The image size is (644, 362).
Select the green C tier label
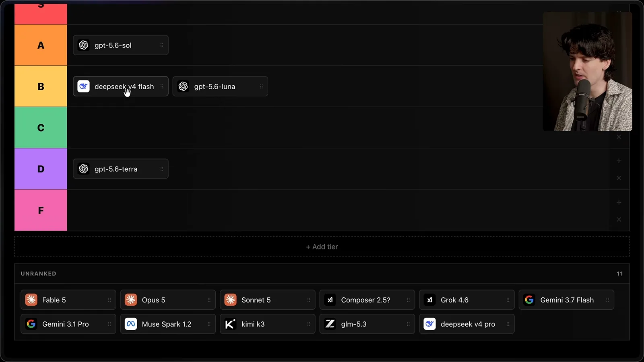41,128
